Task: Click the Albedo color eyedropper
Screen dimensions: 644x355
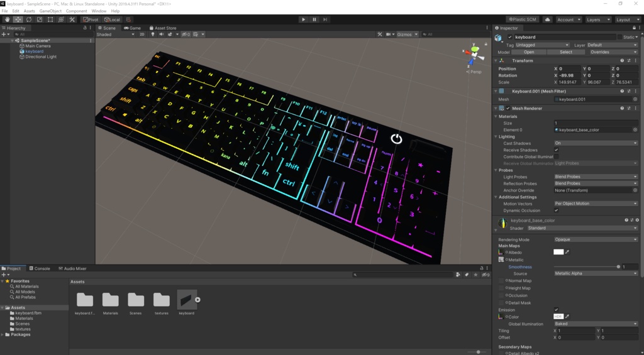Action: coord(567,252)
